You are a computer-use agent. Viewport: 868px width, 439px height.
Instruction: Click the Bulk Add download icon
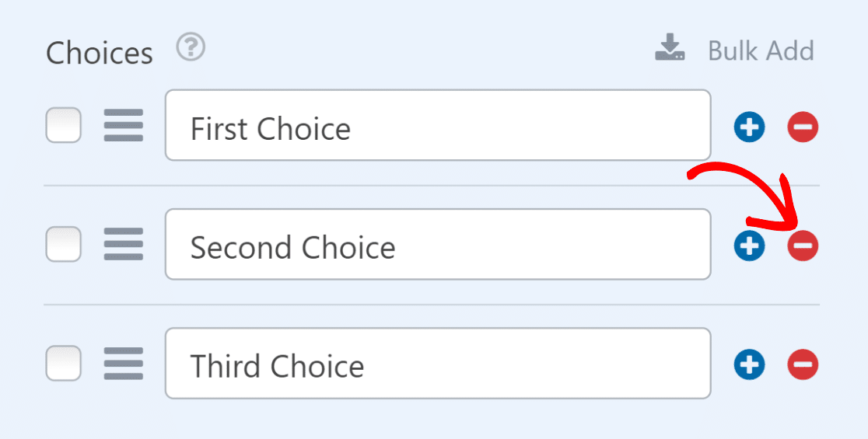coord(670,48)
